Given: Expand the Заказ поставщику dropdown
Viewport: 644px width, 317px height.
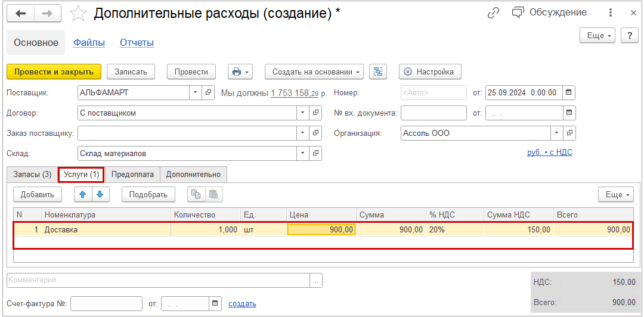Looking at the screenshot, I should click(x=303, y=133).
